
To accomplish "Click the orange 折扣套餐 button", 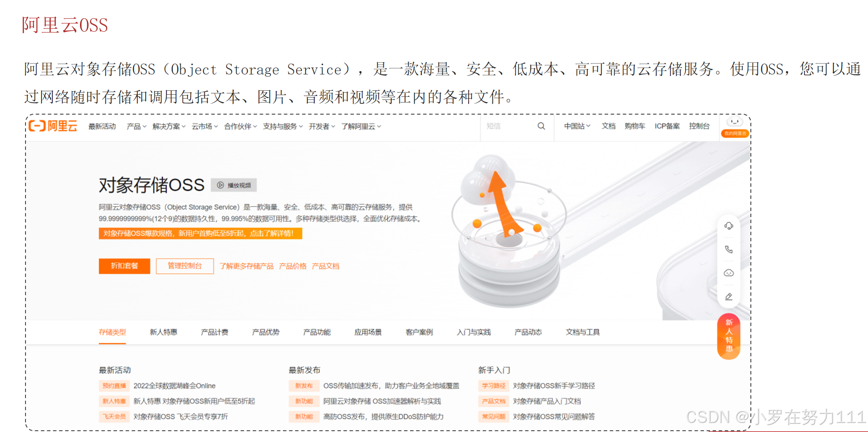I will coord(124,266).
